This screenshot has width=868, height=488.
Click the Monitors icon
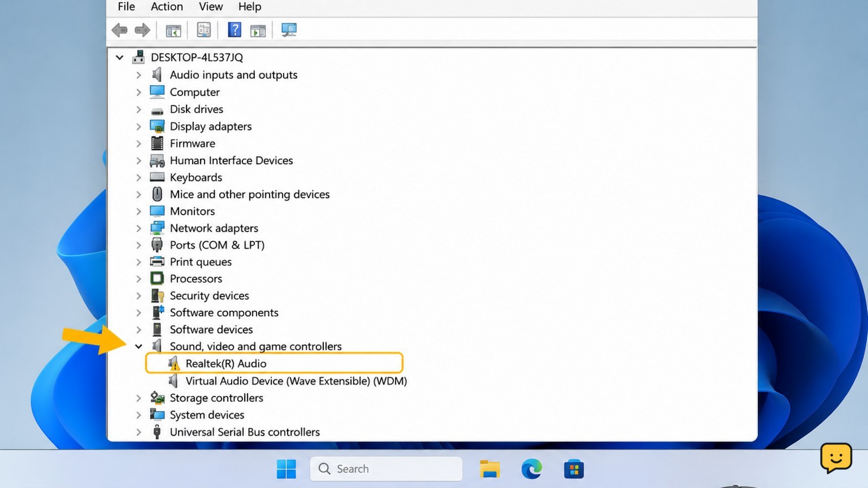point(157,210)
